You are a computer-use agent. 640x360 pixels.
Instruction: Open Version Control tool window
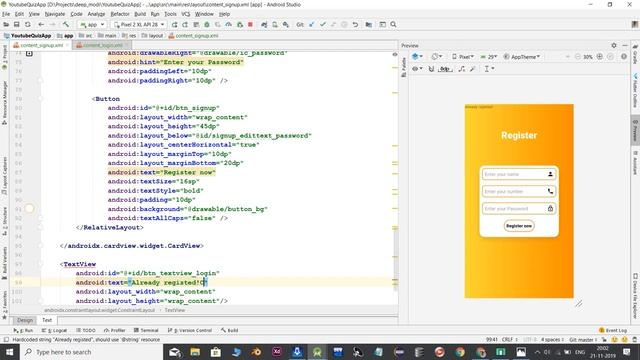[x=190, y=330]
